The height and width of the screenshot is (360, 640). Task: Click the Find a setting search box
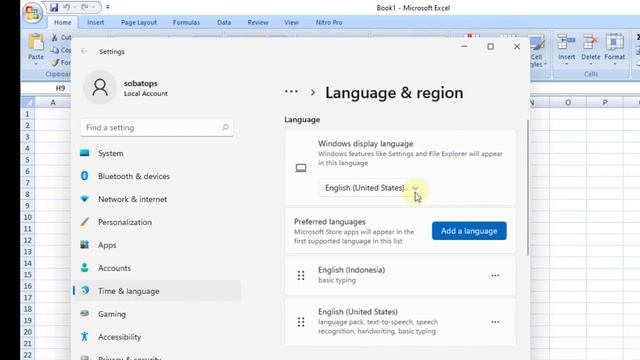tap(157, 127)
